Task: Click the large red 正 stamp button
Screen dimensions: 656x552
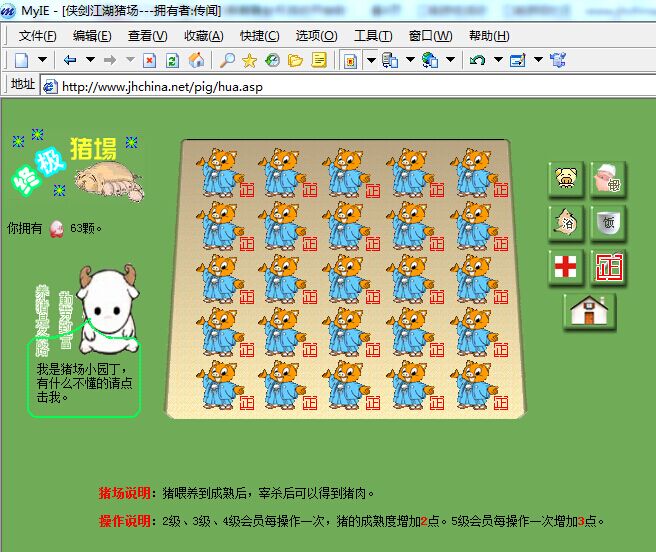Action: point(608,267)
